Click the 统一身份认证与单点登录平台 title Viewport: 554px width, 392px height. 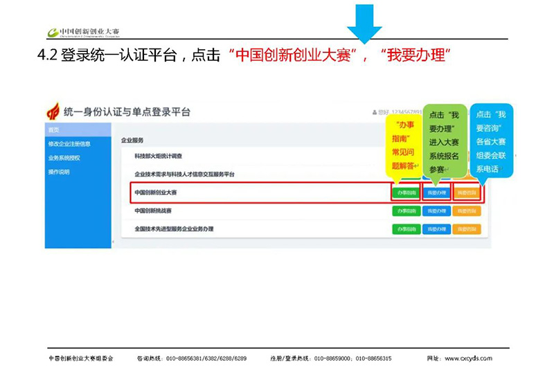(127, 112)
